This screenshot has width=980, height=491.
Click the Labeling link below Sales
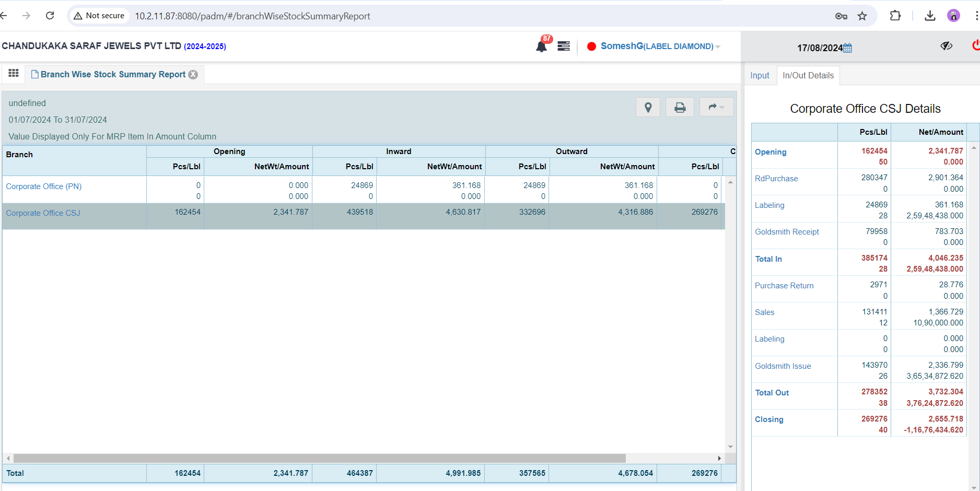(x=769, y=339)
